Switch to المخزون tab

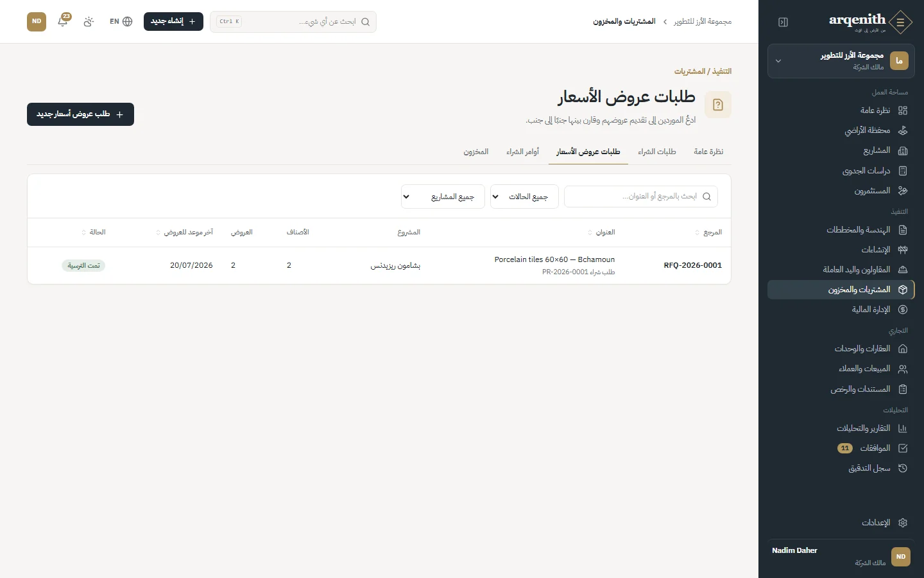point(476,152)
